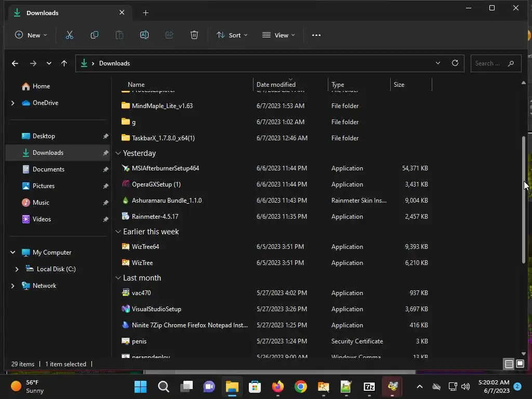This screenshot has height=399, width=532.
Task: Click the vertical scrollbar thumb
Action: (524, 199)
